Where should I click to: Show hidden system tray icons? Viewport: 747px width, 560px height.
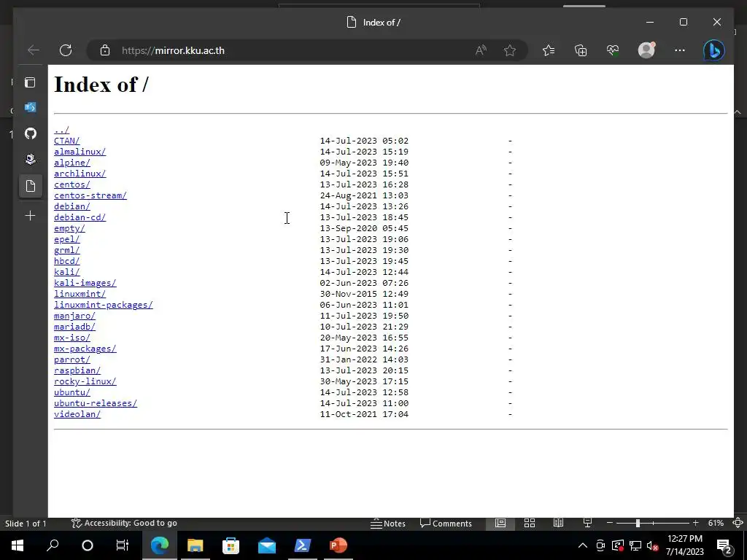(582, 545)
